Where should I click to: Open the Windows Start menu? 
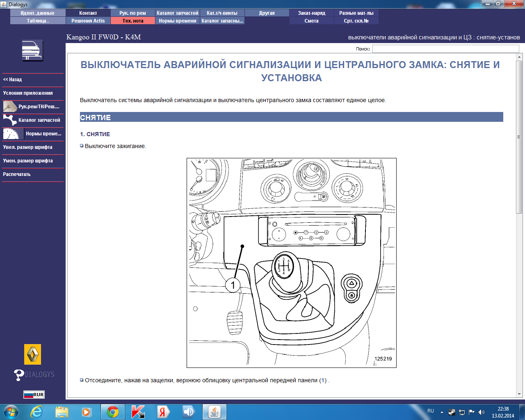coord(11,412)
